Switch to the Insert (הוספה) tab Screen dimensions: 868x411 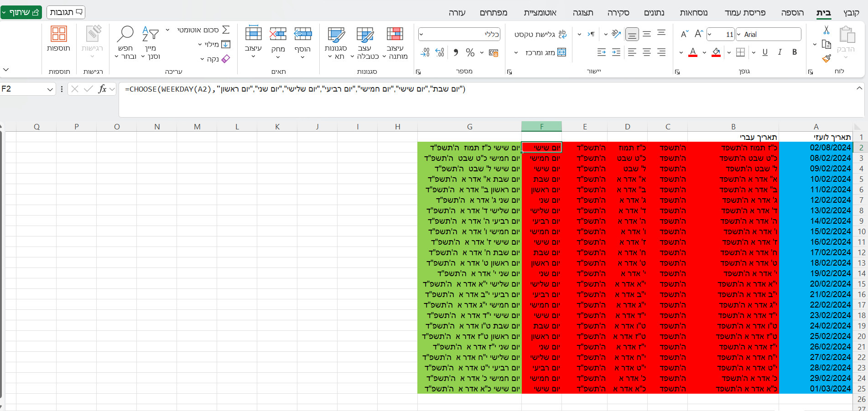tap(792, 13)
